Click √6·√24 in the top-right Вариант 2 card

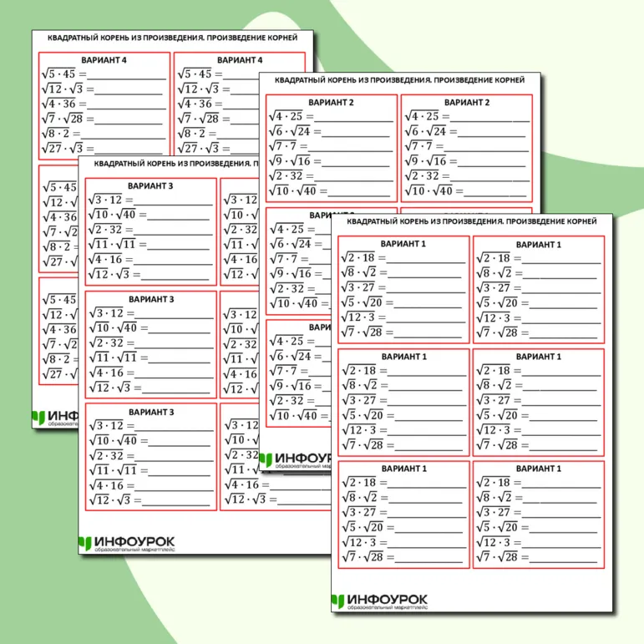tap(425, 131)
